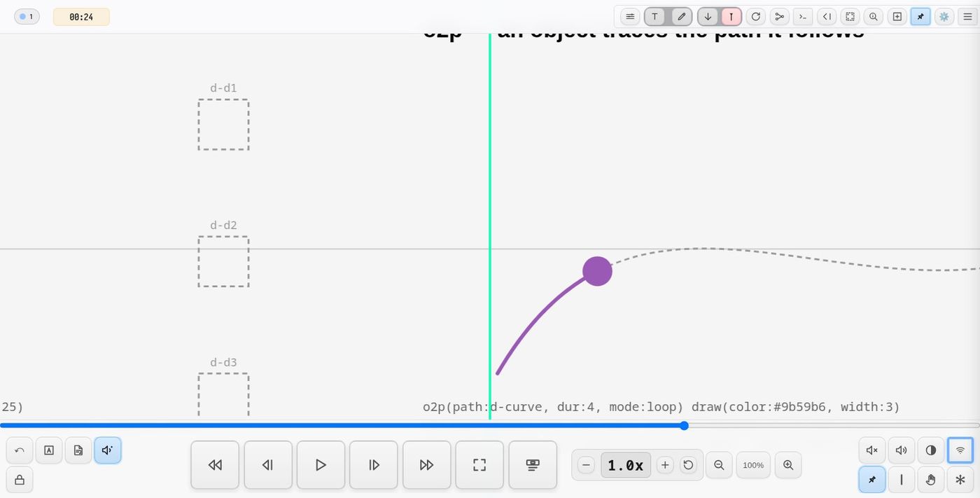This screenshot has width=980, height=498.
Task: Toggle the half-circle contrast button
Action: click(x=931, y=450)
